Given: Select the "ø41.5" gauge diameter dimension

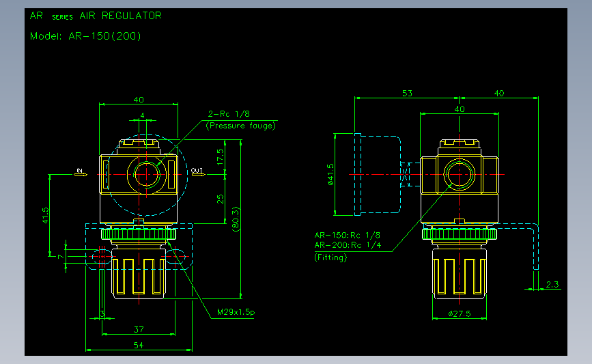Looking at the screenshot, I should click(x=330, y=174).
